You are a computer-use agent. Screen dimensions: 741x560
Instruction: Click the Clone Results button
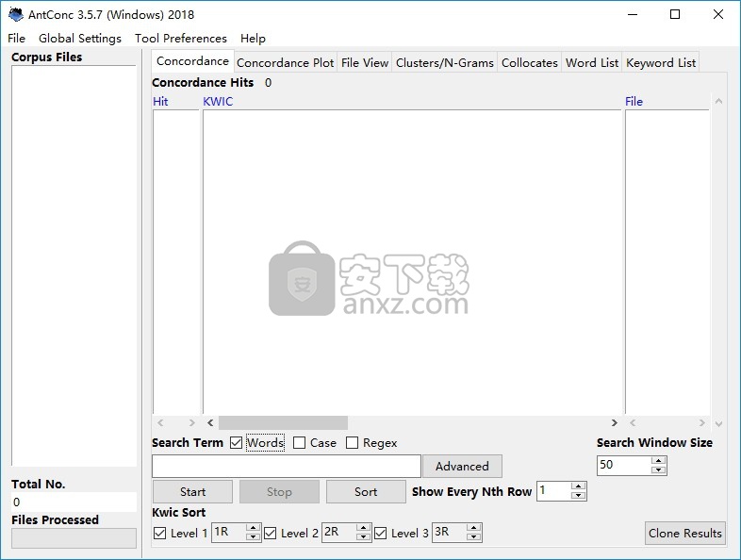[x=684, y=533]
